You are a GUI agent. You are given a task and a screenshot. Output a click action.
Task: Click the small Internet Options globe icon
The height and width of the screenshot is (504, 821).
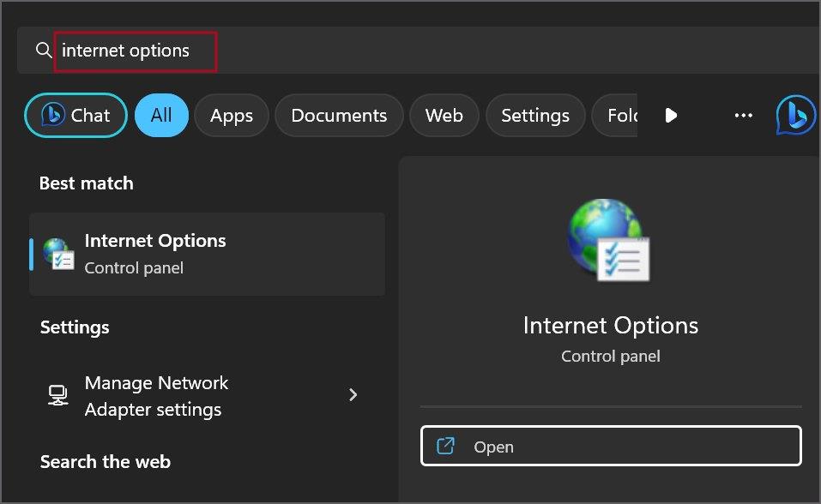pyautogui.click(x=58, y=254)
